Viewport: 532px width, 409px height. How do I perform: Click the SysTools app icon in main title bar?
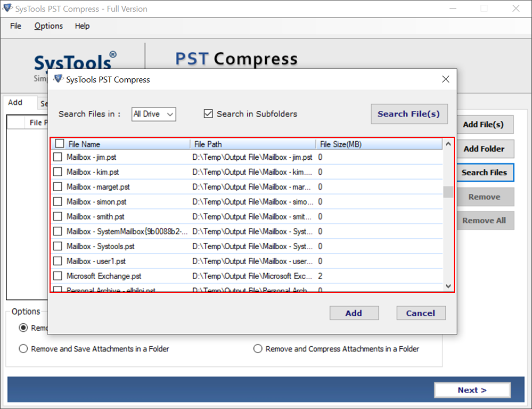pyautogui.click(x=7, y=8)
